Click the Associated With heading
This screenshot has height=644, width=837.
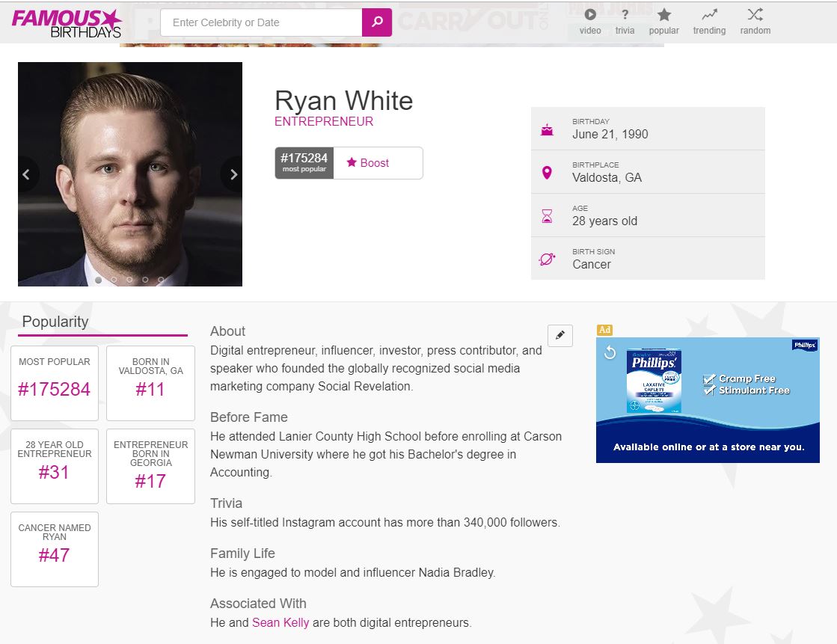click(x=258, y=604)
